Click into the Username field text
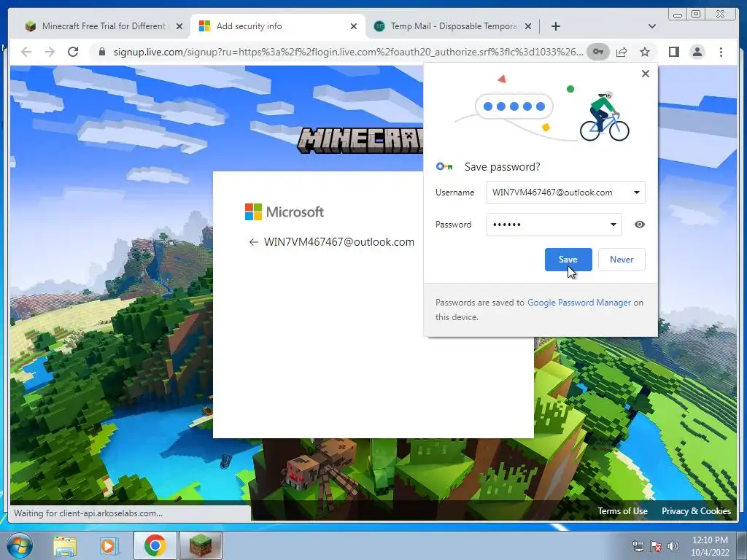The image size is (747, 560). (552, 192)
